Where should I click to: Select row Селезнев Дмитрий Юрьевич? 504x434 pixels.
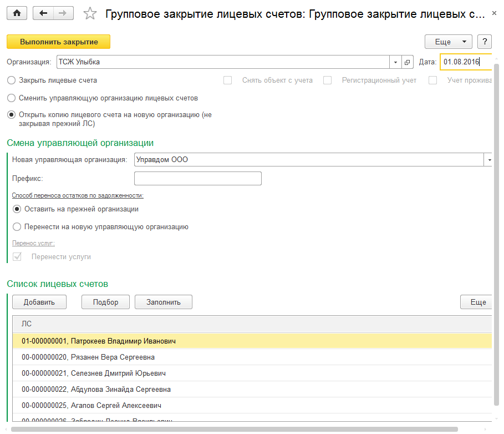click(252, 374)
